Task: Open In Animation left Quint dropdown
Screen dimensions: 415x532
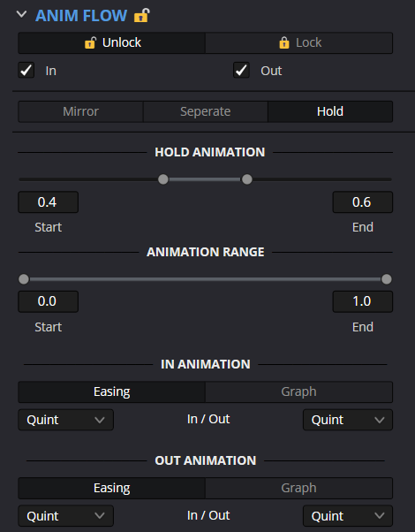Action: pos(65,420)
